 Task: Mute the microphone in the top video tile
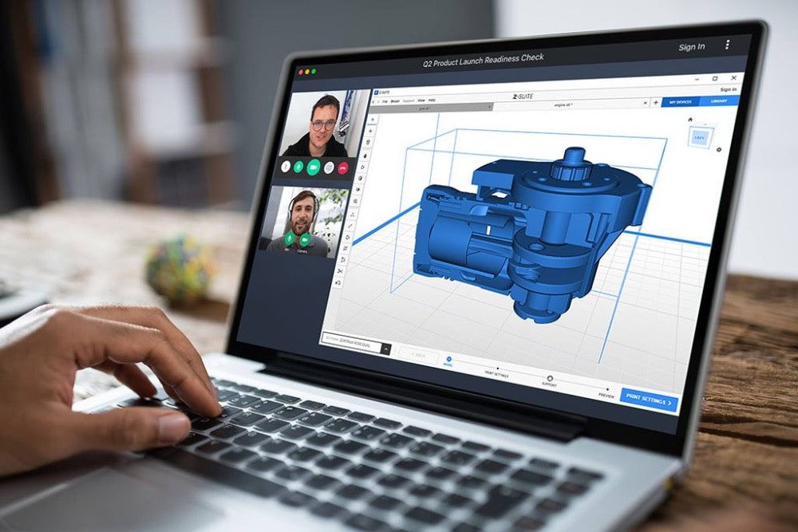(298, 167)
